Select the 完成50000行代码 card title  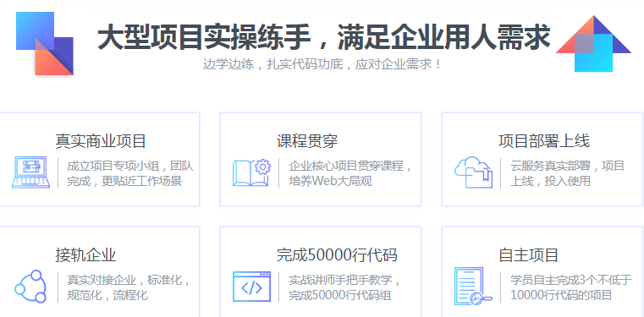[x=337, y=255]
